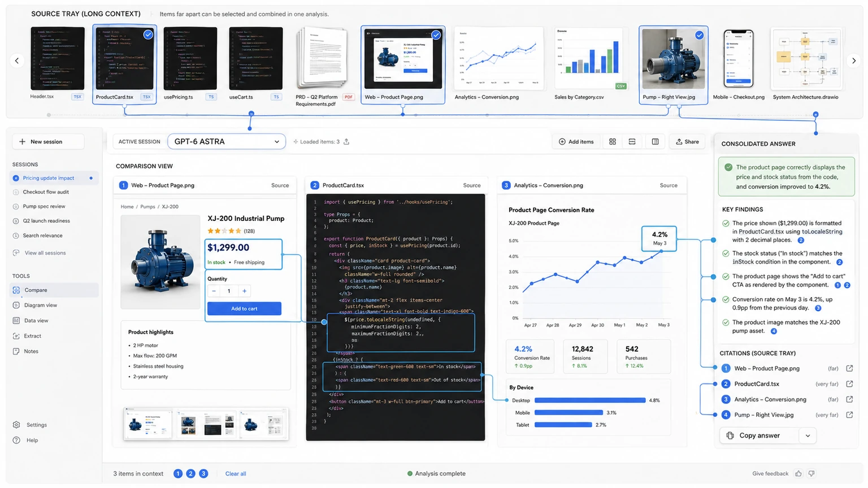
Task: Click the Add items button
Action: pos(576,142)
